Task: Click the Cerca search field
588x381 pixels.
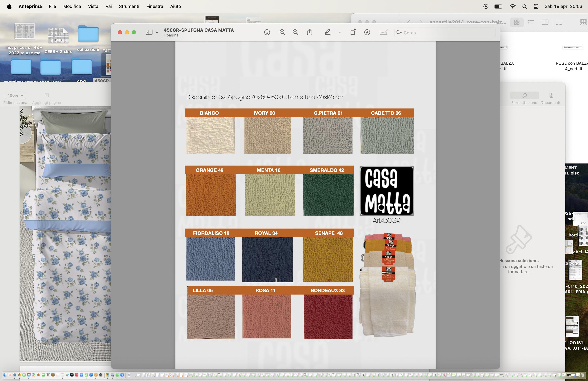Action: [x=447, y=33]
